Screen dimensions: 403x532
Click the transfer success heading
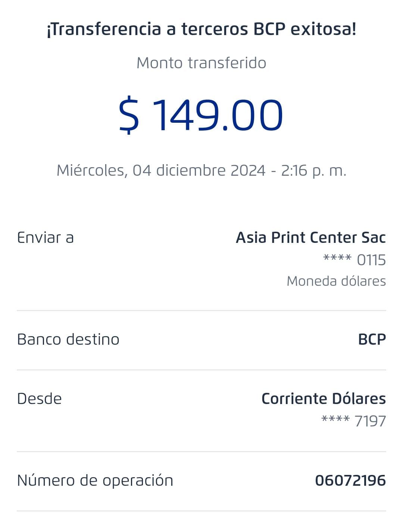[x=201, y=29]
